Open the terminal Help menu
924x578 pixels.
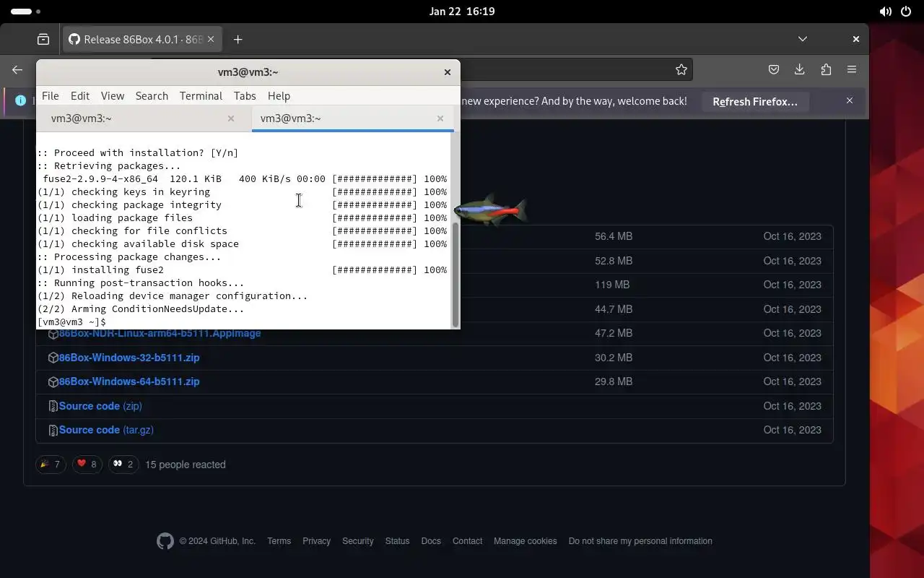[279, 95]
